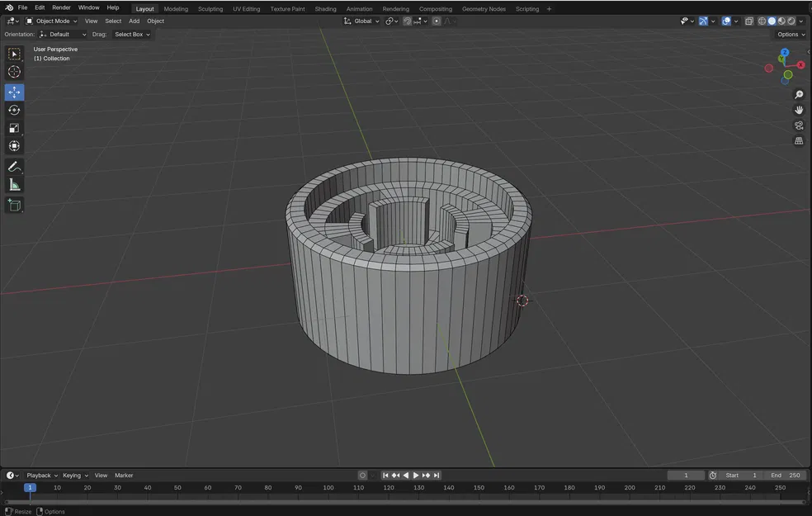Switch to the Sculpting workspace tab
Viewport: 812px width, 516px height.
tap(210, 9)
